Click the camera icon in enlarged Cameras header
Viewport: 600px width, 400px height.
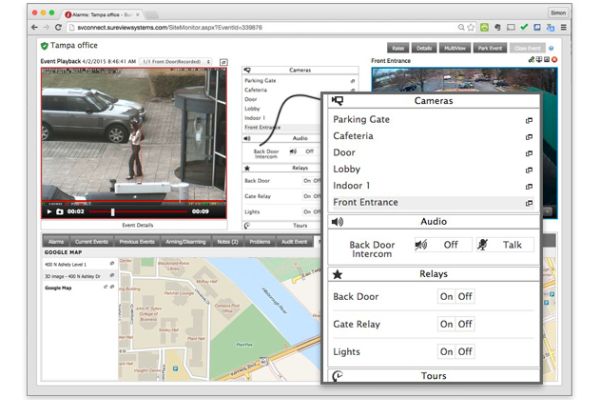[x=338, y=101]
